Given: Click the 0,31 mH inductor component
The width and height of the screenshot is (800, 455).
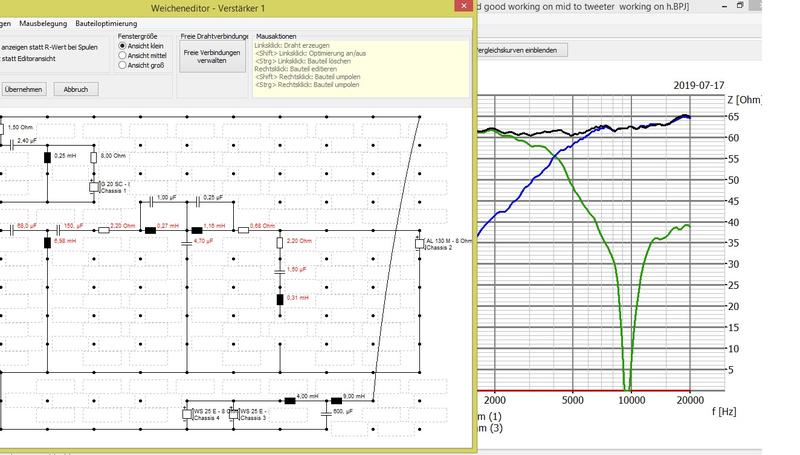Looking at the screenshot, I should click(x=280, y=300).
